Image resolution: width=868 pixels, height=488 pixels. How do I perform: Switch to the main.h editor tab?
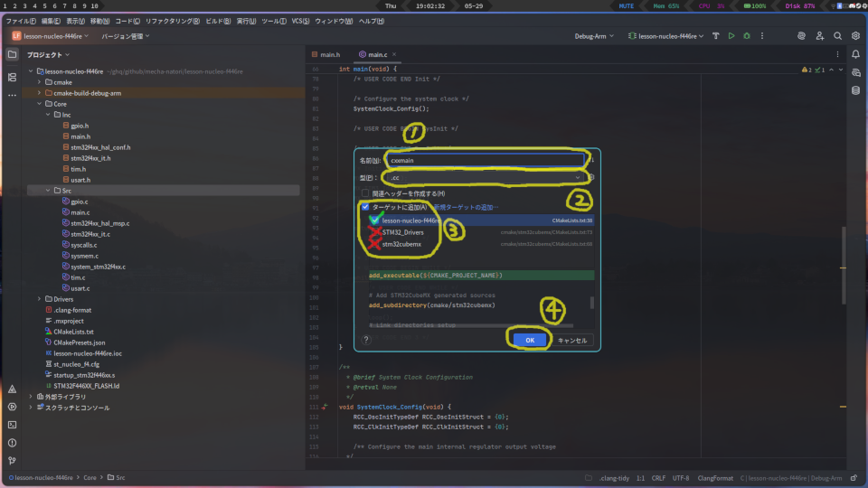pos(329,55)
